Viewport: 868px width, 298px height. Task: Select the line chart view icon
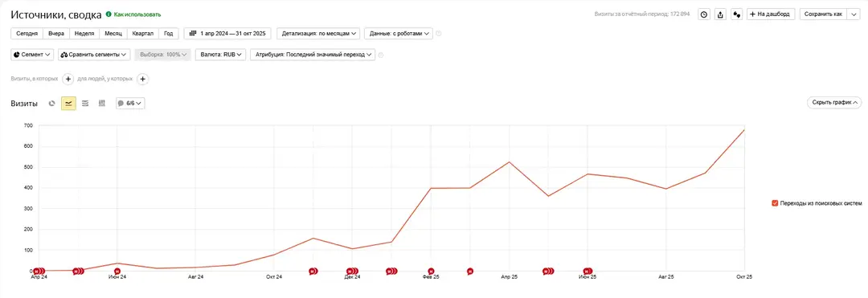[x=68, y=103]
